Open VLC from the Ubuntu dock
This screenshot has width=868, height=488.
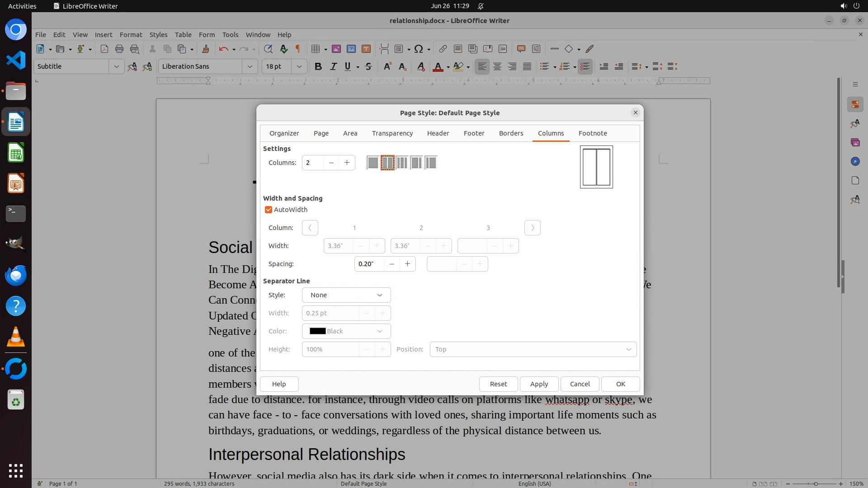(x=16, y=337)
